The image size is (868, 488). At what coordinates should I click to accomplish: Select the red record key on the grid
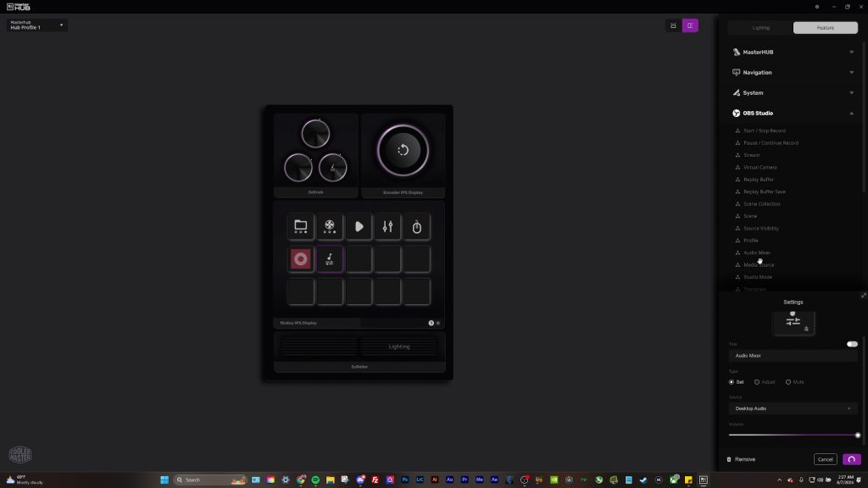(300, 258)
